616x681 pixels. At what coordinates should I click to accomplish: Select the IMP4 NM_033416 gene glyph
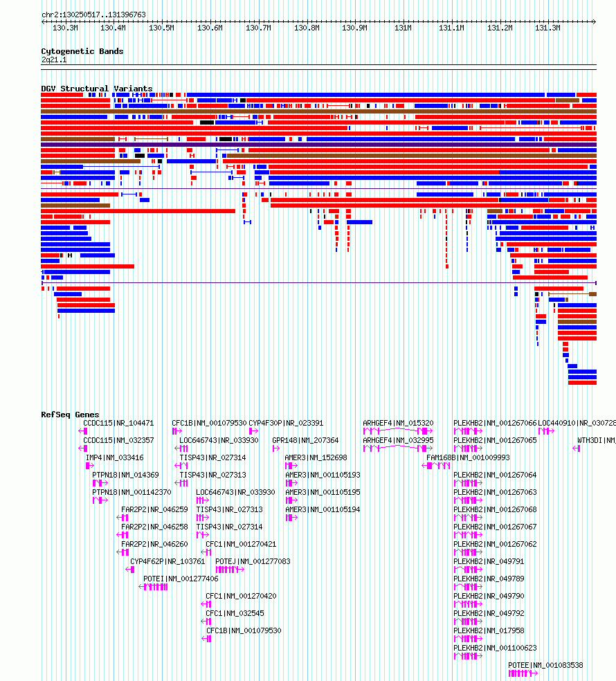pyautogui.click(x=90, y=466)
